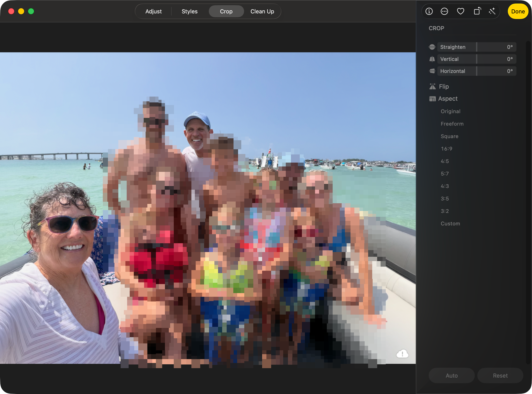Rotate the photo using rotate icon

[x=477, y=11]
